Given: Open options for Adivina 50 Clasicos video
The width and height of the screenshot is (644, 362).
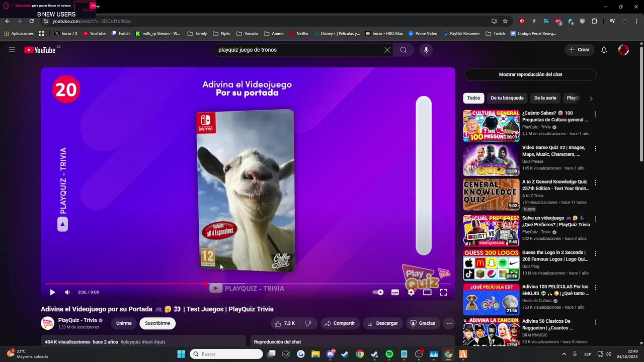Looking at the screenshot, I should (595, 322).
